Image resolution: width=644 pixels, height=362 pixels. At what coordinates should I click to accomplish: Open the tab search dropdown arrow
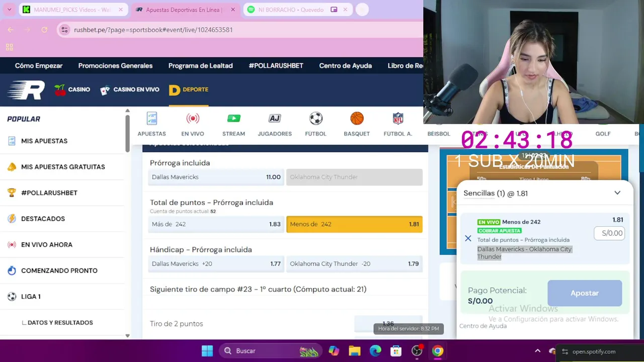9,10
